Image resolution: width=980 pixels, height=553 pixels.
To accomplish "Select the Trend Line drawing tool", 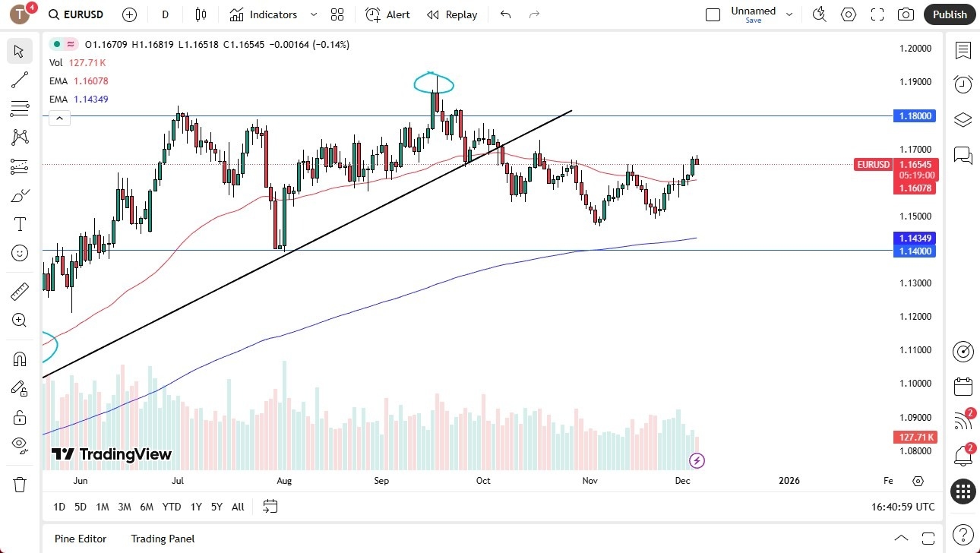I will (19, 80).
